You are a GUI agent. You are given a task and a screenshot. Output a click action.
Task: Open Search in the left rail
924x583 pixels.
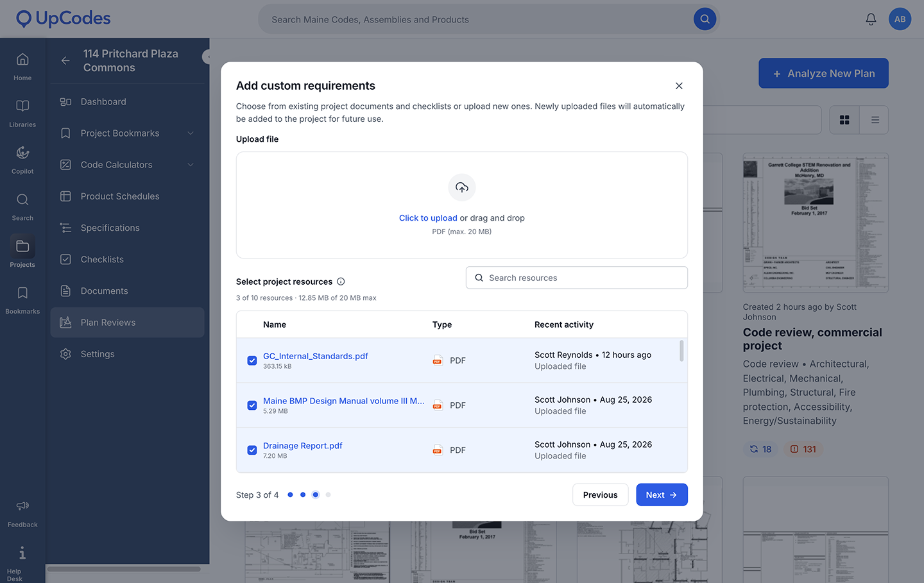coord(22,207)
